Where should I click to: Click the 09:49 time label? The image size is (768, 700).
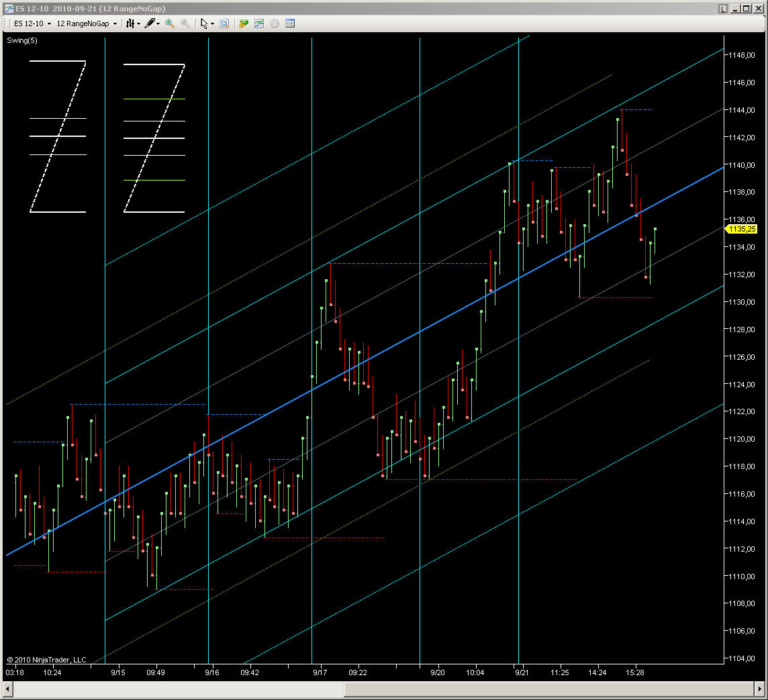(156, 672)
